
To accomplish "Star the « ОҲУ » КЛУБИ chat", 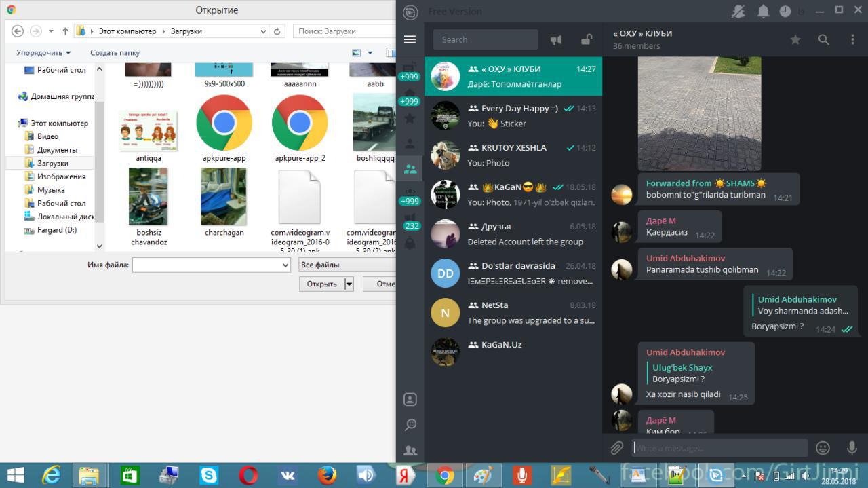I will (795, 40).
